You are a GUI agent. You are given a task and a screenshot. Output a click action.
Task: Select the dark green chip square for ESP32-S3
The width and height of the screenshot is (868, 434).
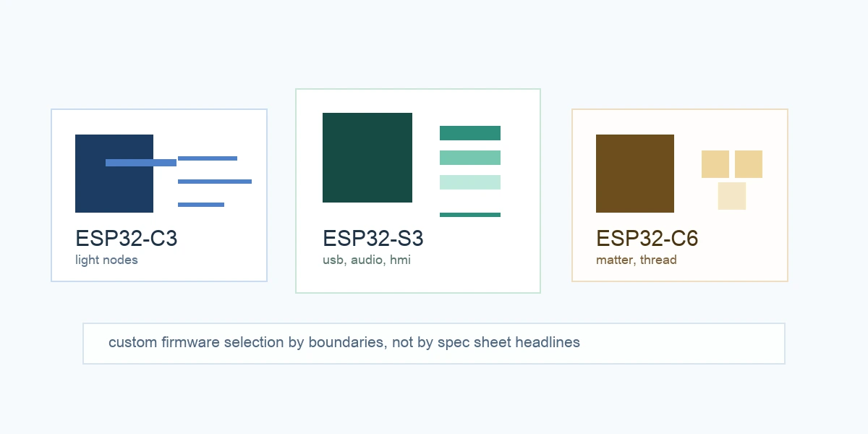click(367, 158)
